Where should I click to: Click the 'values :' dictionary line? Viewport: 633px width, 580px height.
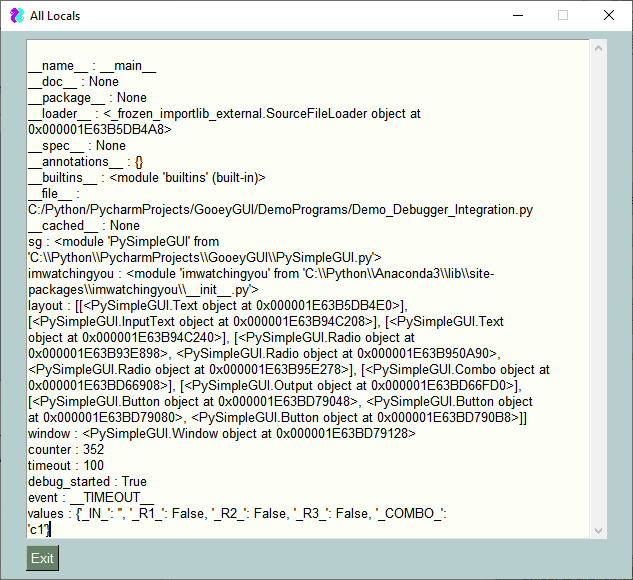237,513
